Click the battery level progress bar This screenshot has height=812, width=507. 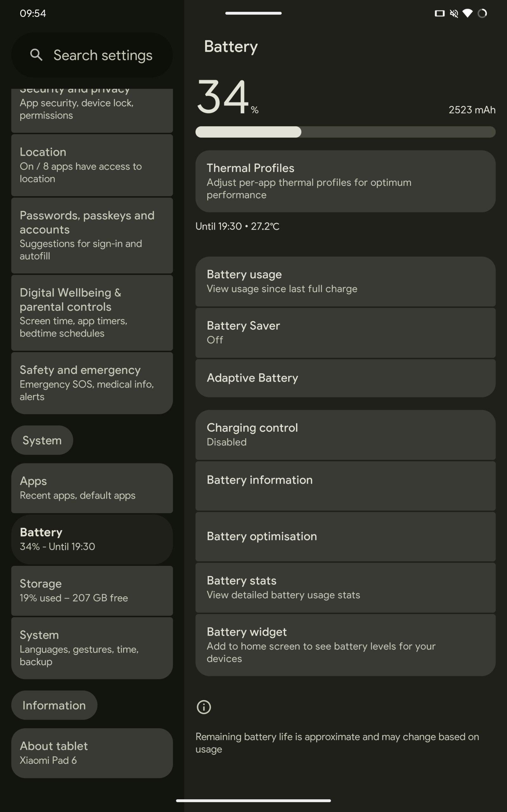tap(345, 132)
